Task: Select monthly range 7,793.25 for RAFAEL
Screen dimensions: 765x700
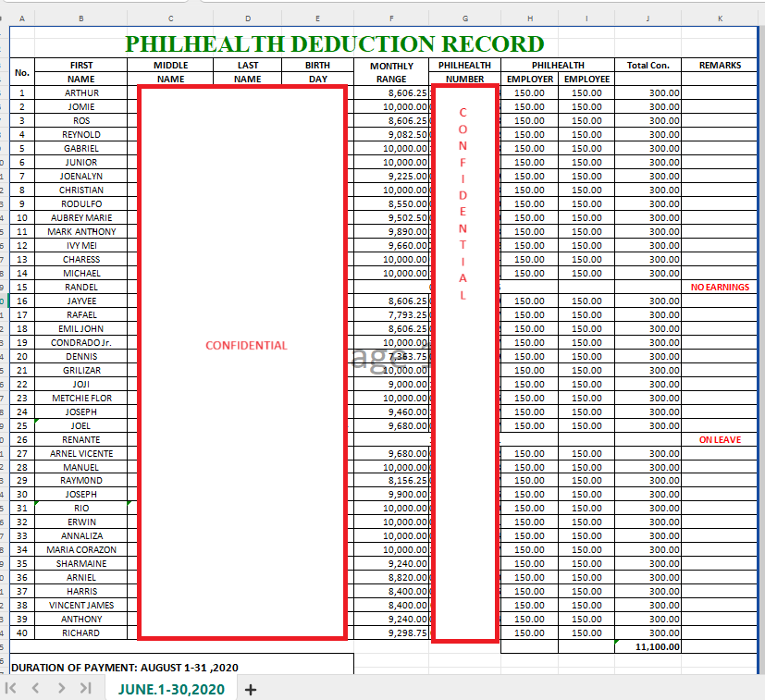Action: (x=391, y=315)
